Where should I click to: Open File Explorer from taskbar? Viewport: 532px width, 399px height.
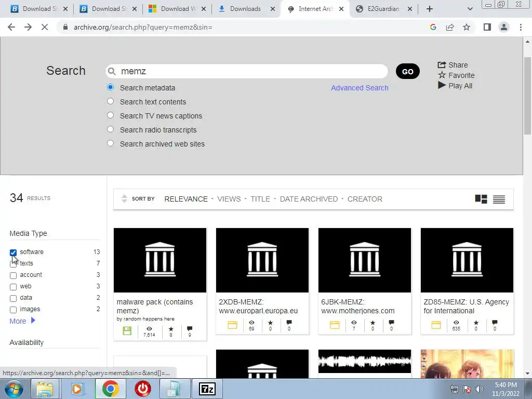pyautogui.click(x=45, y=389)
